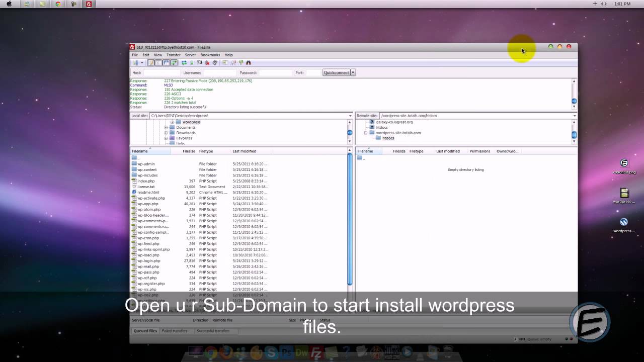Collapse wordpress-site.totalh.com remote tree node
Image resolution: width=644 pixels, height=362 pixels.
click(366, 133)
